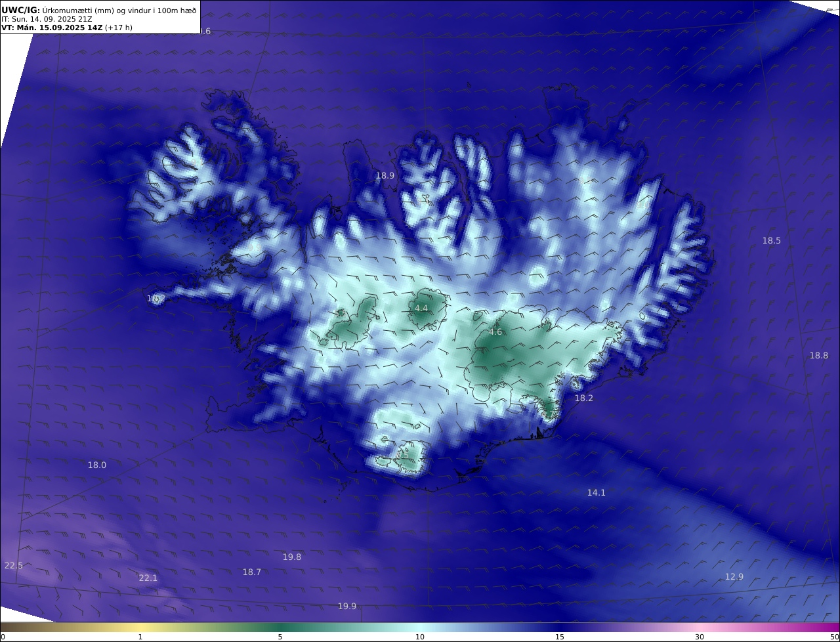This screenshot has height=642, width=840.
Task: Select the colorbar tick label 10
Action: click(420, 637)
